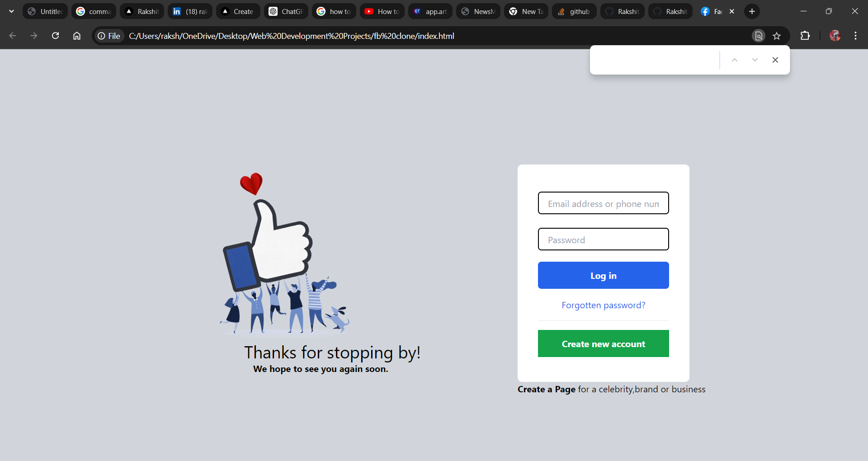Open the LinkedIn (18) tab
Image resolution: width=868 pixels, height=461 pixels.
[x=190, y=11]
